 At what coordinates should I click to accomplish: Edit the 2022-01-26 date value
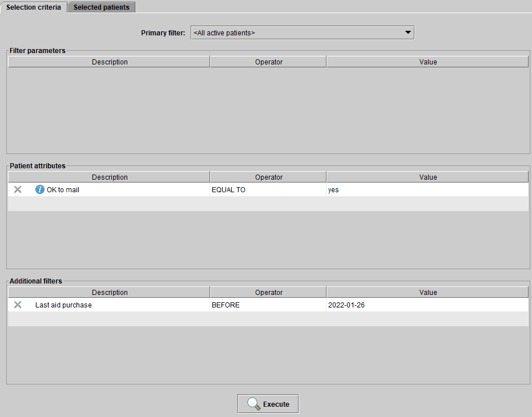click(x=427, y=305)
